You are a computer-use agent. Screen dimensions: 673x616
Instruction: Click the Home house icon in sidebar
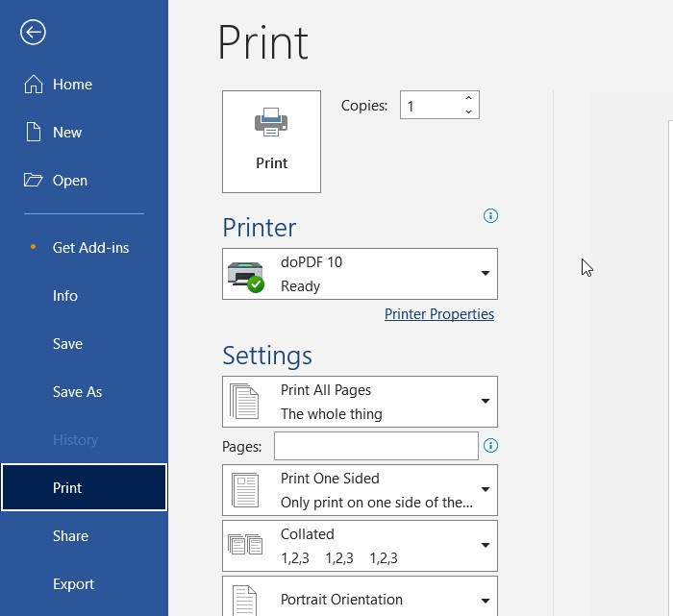[34, 84]
